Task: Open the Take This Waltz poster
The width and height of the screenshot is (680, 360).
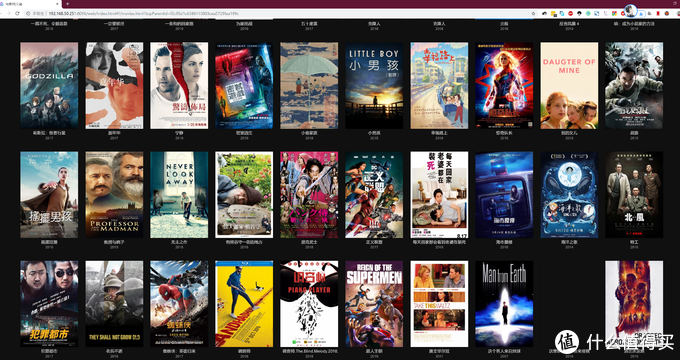Action: tap(439, 304)
